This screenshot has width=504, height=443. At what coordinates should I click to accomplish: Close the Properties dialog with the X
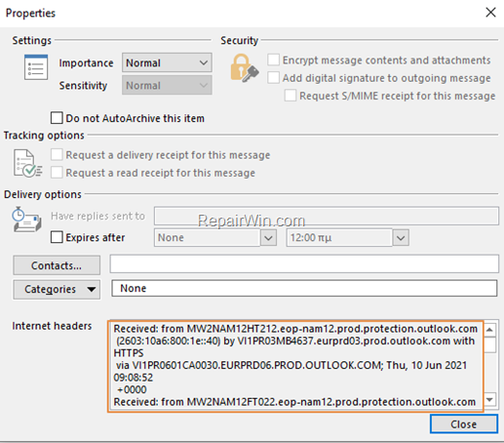pyautogui.click(x=490, y=13)
